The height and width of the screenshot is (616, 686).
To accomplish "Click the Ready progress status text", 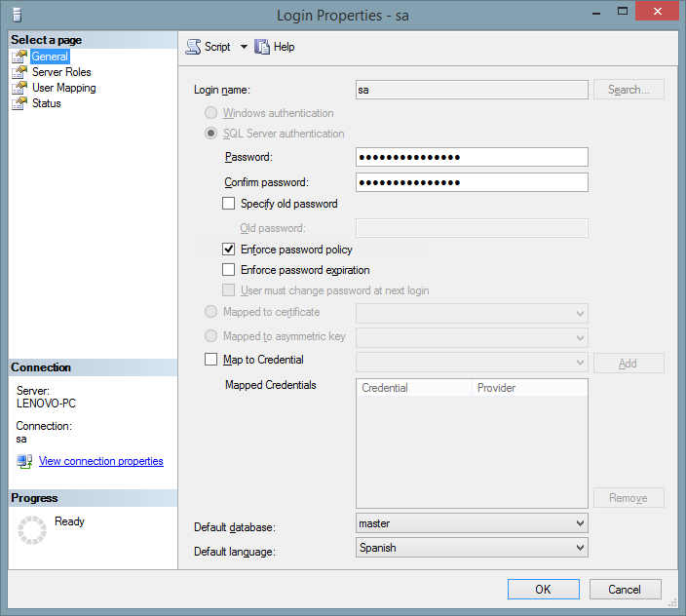I will click(69, 521).
